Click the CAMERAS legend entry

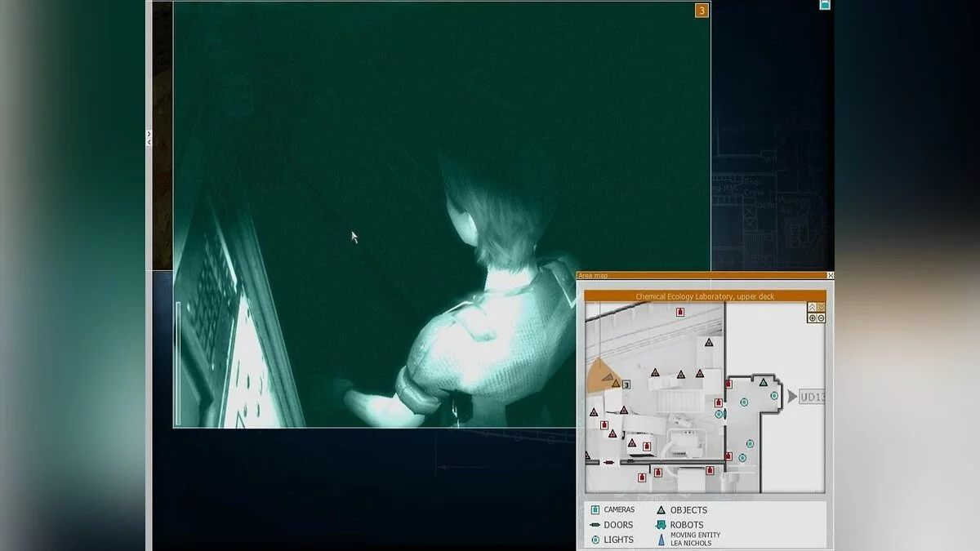tap(613, 509)
